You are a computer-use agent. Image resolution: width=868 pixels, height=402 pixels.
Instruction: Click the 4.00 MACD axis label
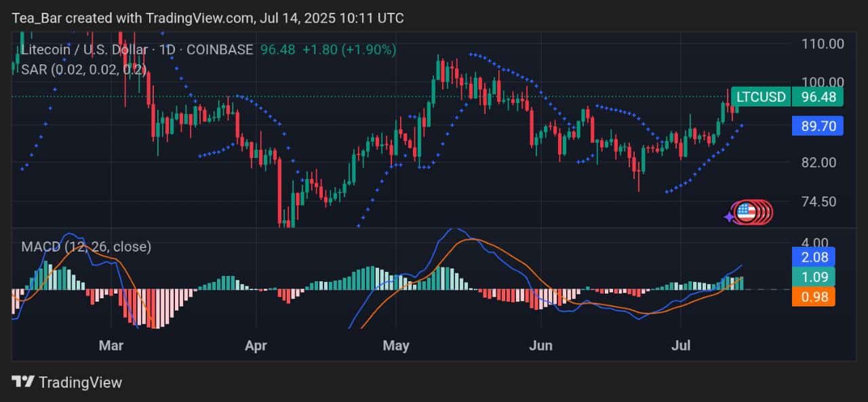(814, 242)
